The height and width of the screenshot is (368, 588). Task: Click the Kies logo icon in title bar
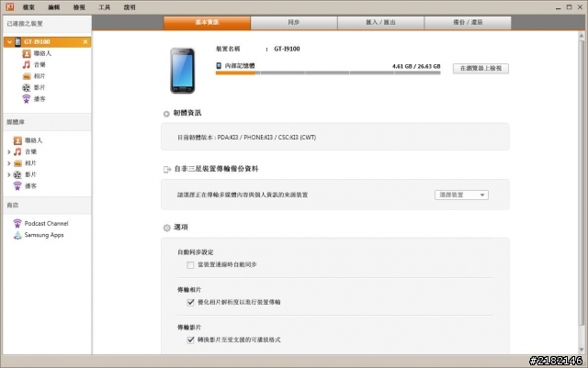click(x=10, y=6)
